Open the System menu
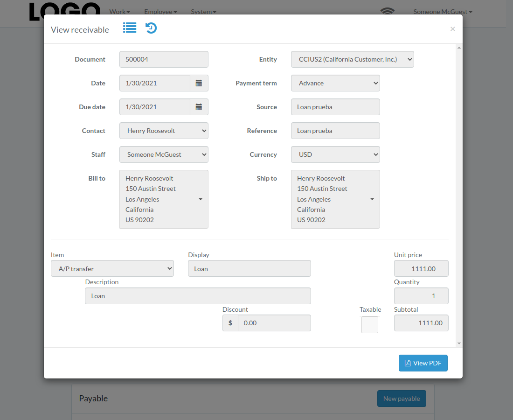Image resolution: width=513 pixels, height=420 pixels. point(203,12)
